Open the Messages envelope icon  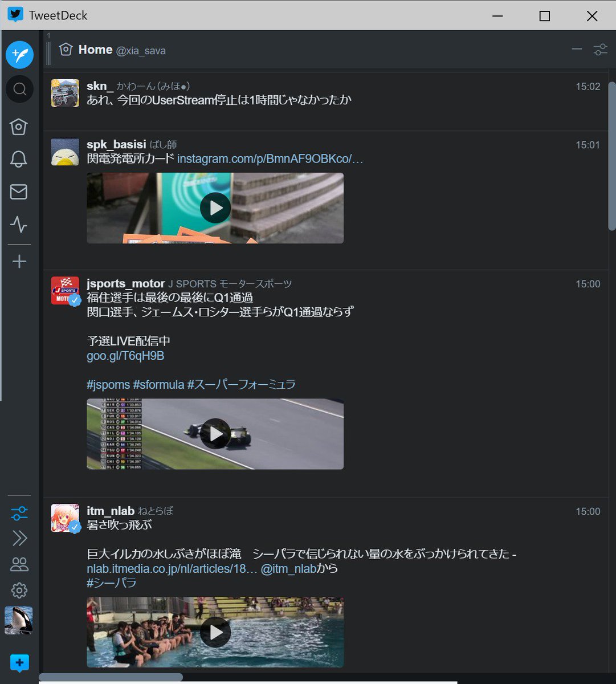click(x=19, y=192)
